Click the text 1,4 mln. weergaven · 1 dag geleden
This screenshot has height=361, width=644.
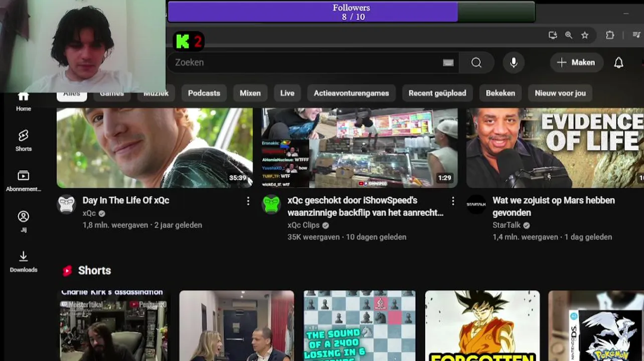[552, 237]
